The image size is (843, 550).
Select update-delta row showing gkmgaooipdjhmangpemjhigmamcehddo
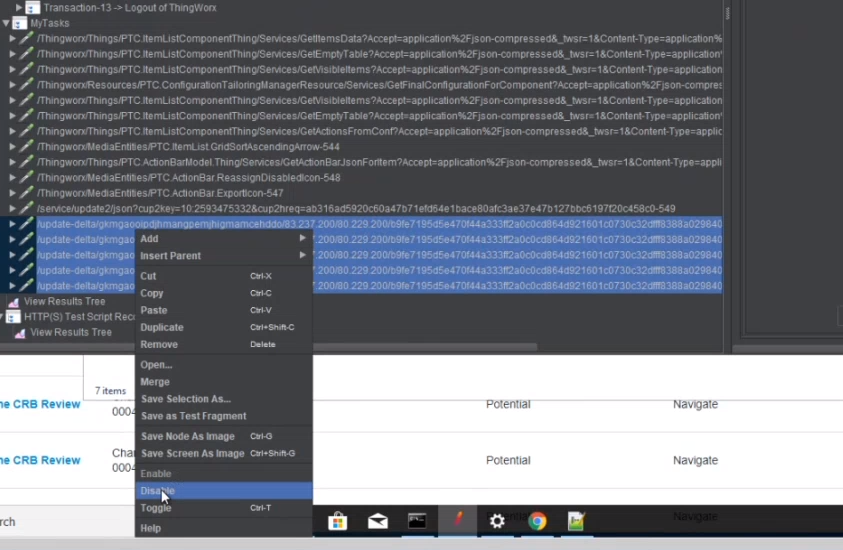pyautogui.click(x=379, y=224)
